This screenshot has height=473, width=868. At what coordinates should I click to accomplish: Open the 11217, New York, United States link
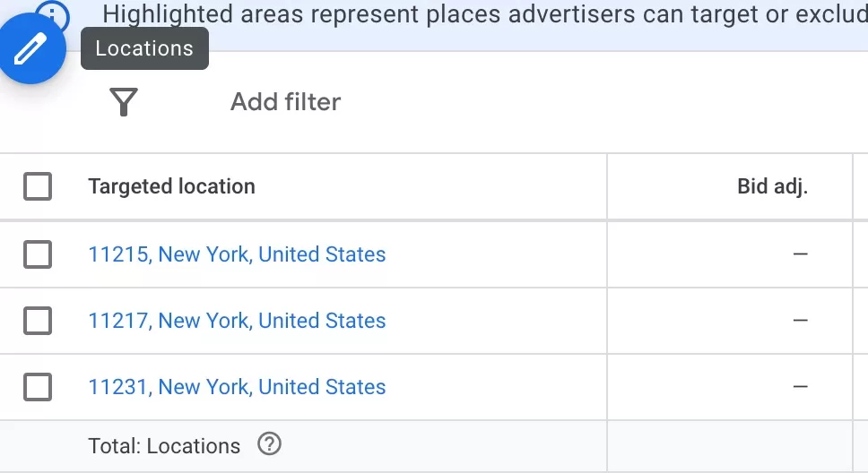(x=237, y=321)
